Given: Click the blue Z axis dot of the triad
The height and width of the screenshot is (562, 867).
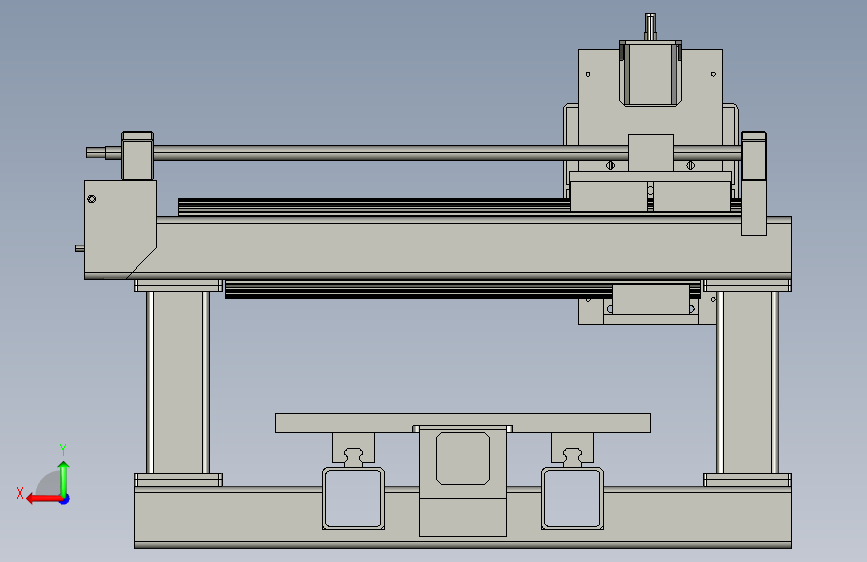Looking at the screenshot, I should coord(65,499).
